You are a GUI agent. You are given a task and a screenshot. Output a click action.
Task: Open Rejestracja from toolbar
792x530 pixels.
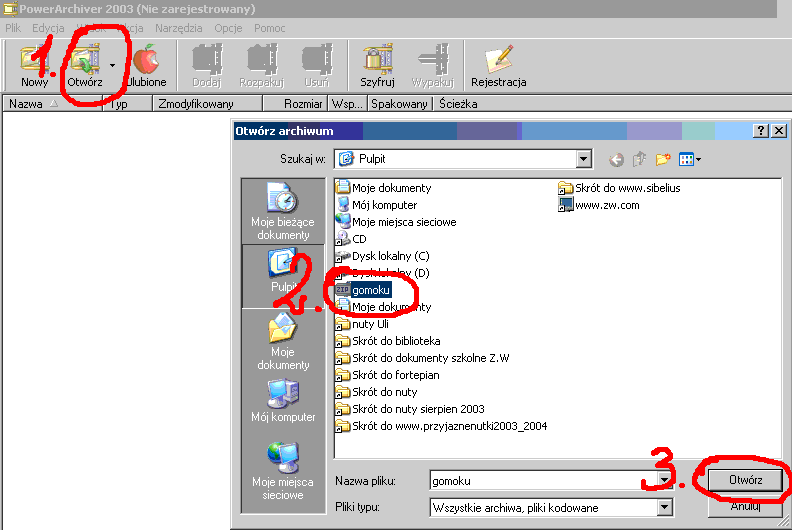click(499, 66)
